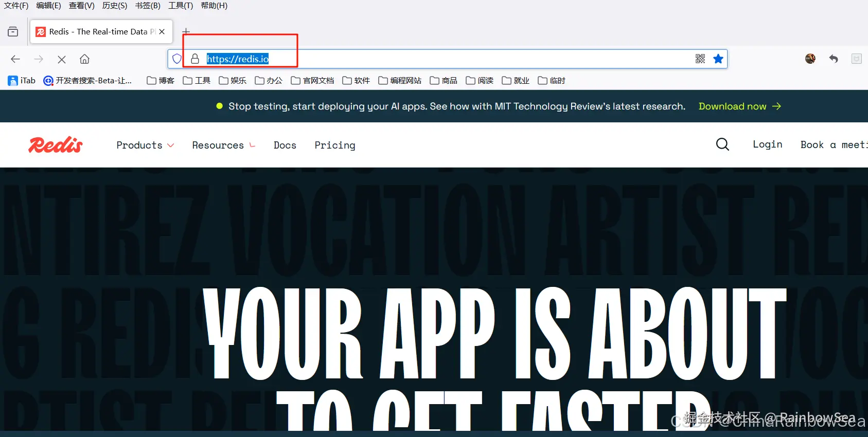Open the 历史(S) menu
The width and height of the screenshot is (868, 437).
tap(115, 6)
